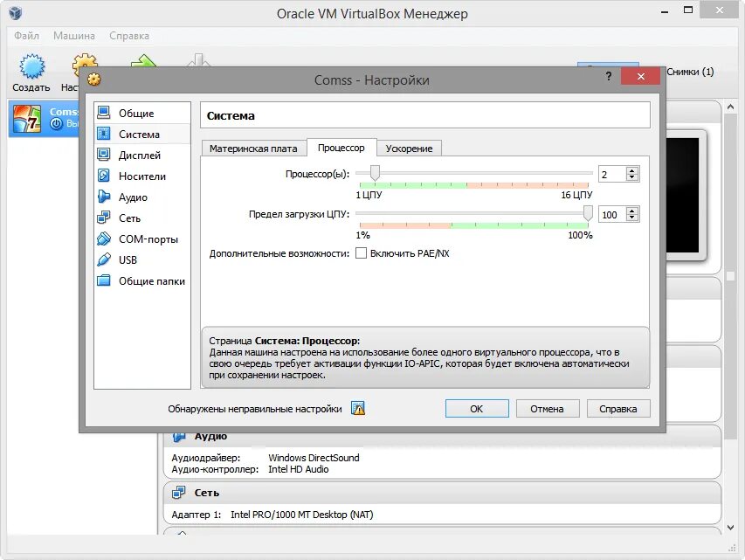Click the green arrow start toolbar icon
This screenshot has width=745, height=560.
click(143, 60)
